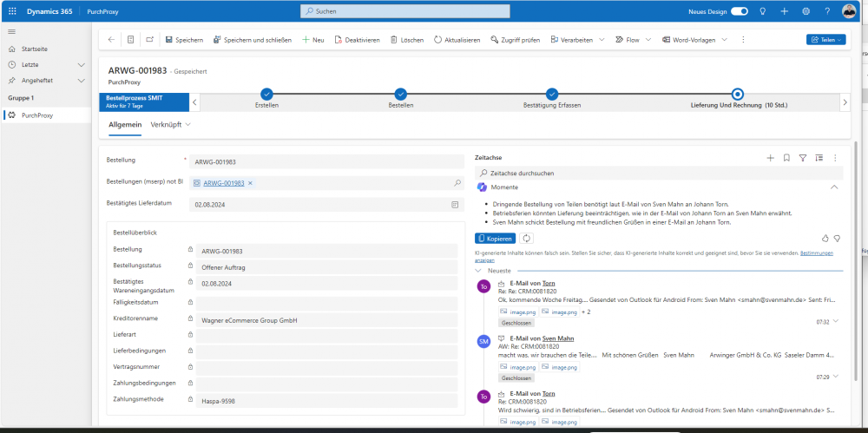Click the Bestätigung Erfassen stage checkmark

[x=552, y=94]
